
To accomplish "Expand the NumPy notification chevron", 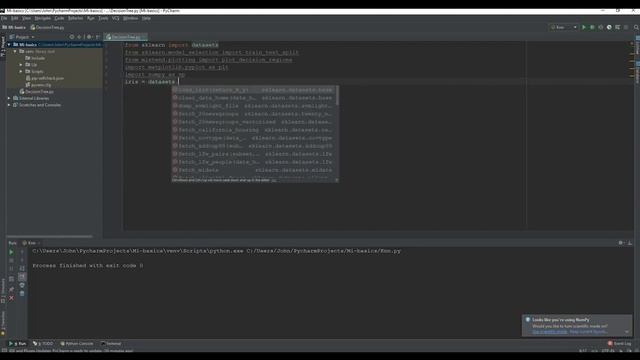I will click(x=627, y=331).
